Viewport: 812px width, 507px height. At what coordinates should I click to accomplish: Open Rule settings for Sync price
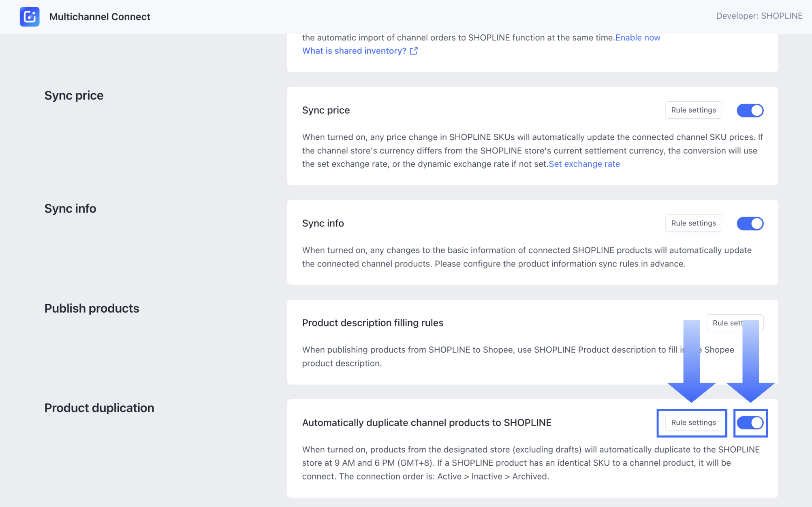click(x=693, y=110)
